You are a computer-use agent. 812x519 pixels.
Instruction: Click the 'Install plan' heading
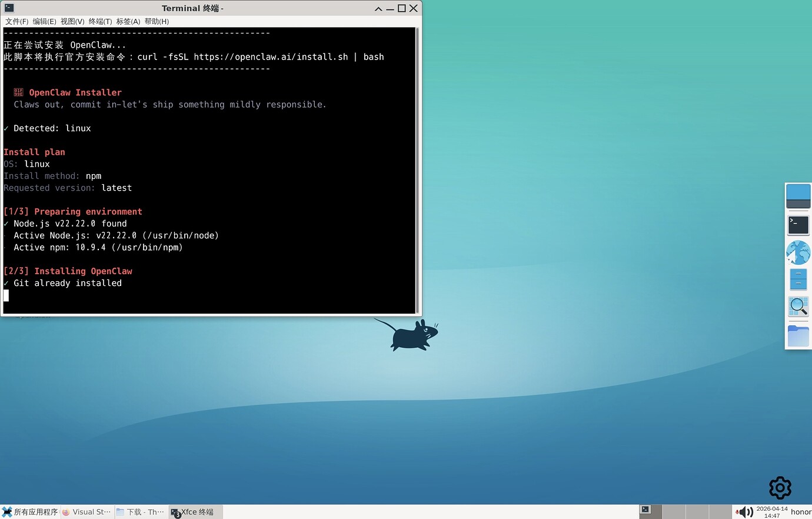(x=34, y=152)
